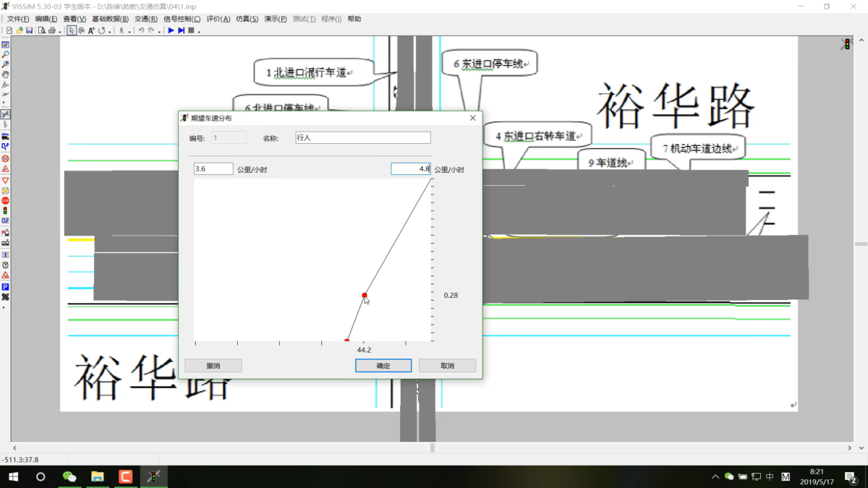
Task: Open the 仿真(S) menu
Action: coord(247,19)
